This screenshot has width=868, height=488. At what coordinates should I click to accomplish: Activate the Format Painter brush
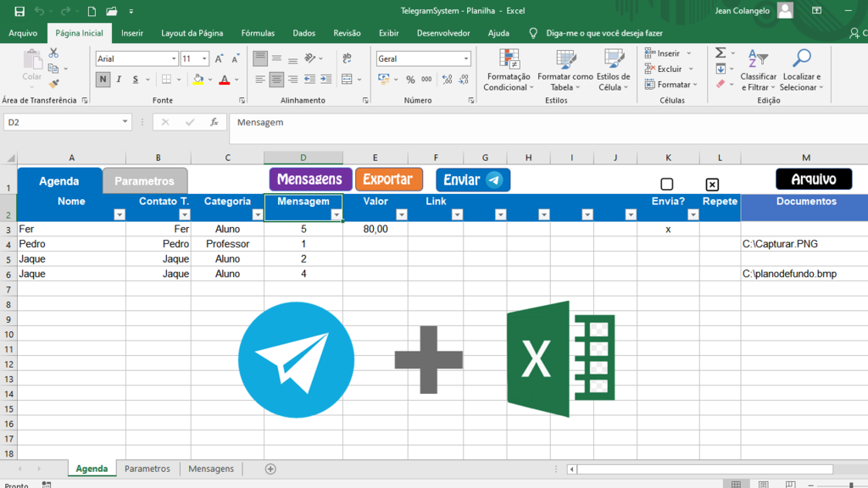[x=53, y=84]
